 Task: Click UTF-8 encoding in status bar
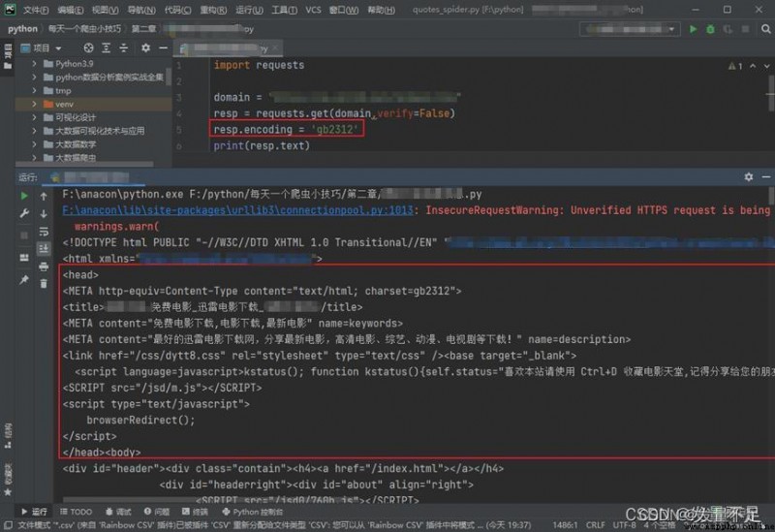pyautogui.click(x=625, y=525)
